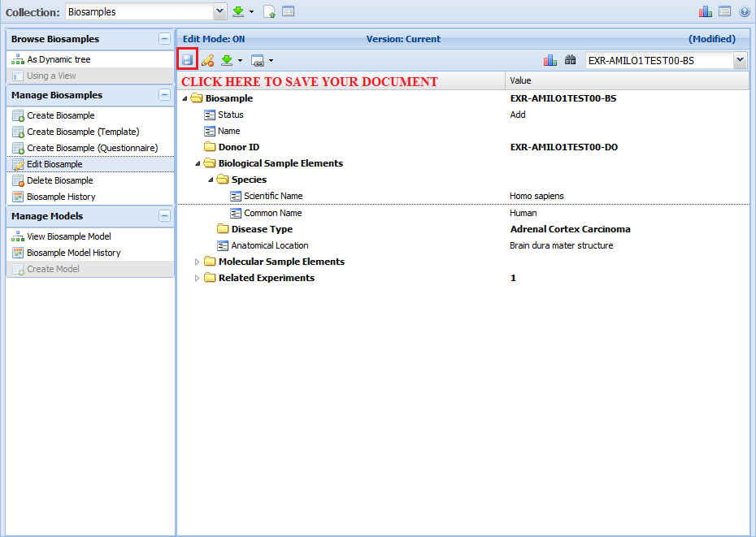Open the Collection dropdown list

(219, 12)
